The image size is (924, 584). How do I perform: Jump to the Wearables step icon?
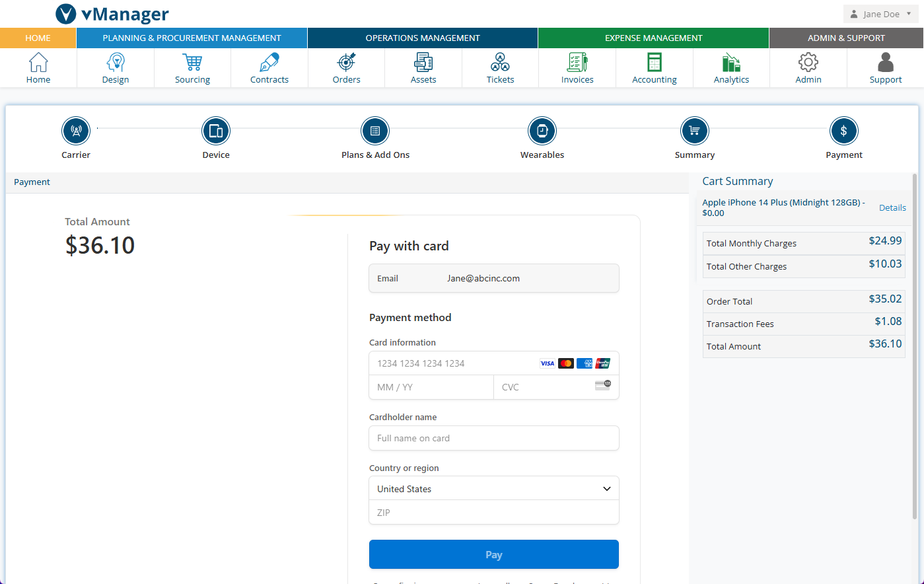pos(542,131)
